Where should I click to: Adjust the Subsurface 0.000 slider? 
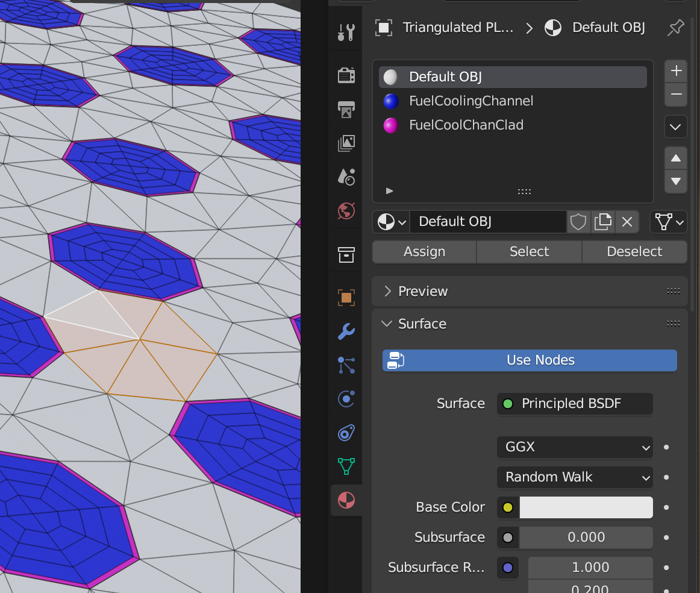[586, 538]
